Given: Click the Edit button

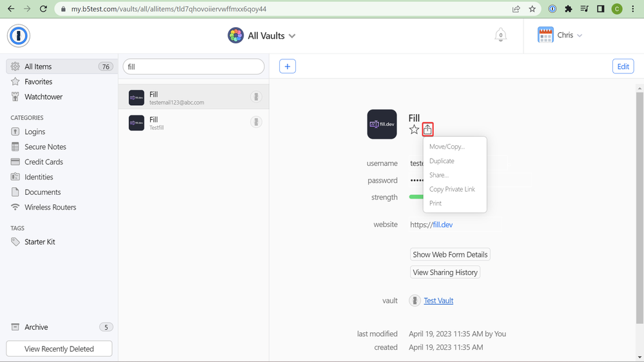Looking at the screenshot, I should 623,66.
